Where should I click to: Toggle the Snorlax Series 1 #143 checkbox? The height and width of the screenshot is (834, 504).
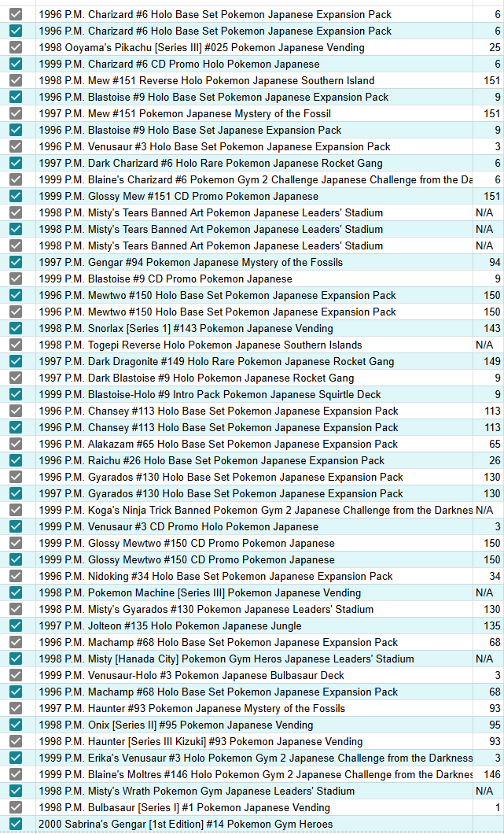(x=16, y=328)
